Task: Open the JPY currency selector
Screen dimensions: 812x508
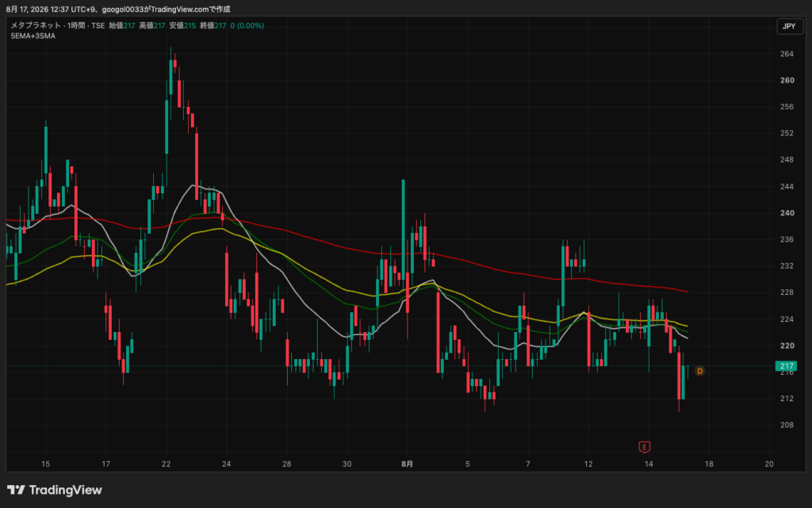Action: pyautogui.click(x=789, y=26)
